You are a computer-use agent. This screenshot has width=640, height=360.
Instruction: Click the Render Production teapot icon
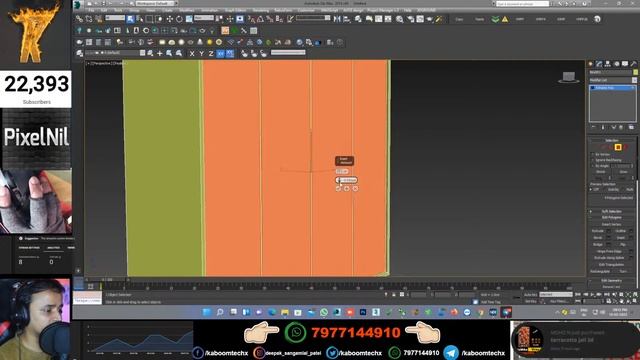(430, 19)
